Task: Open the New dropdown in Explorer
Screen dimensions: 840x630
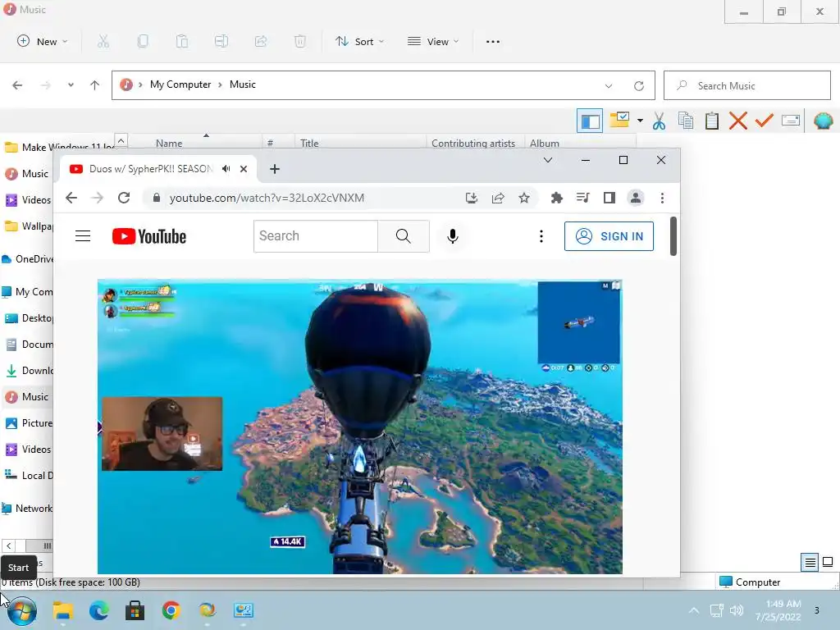Action: tap(43, 41)
